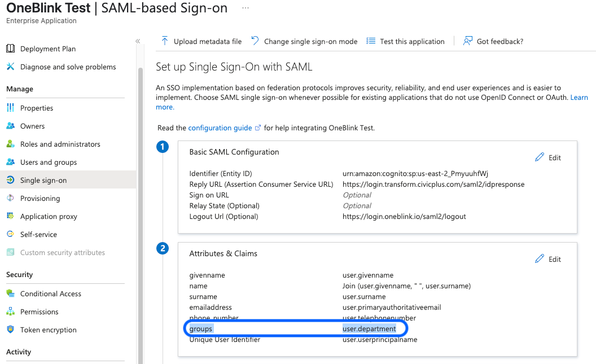Open Roles and administrators

[60, 144]
